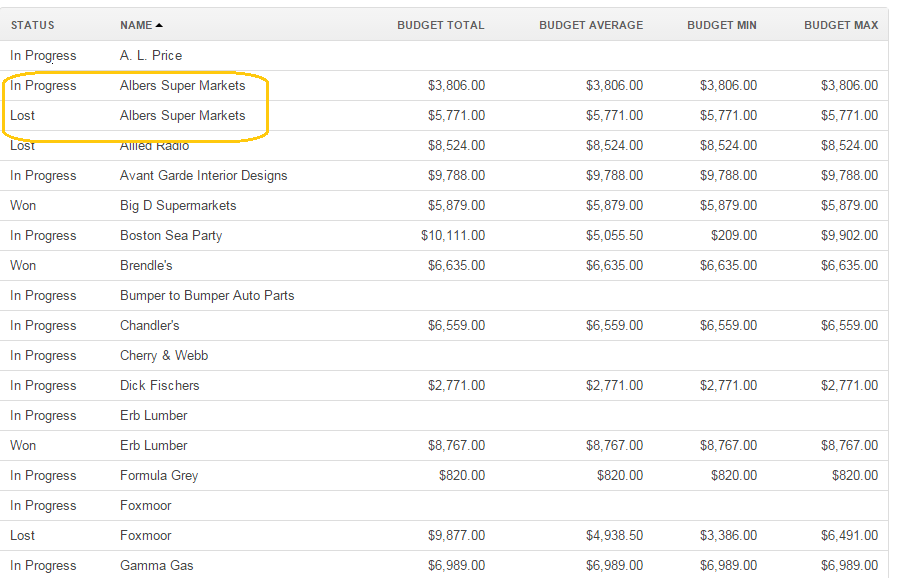Click In Progress status for Bumper to Bumper
This screenshot has width=904, height=578.
pos(43,295)
